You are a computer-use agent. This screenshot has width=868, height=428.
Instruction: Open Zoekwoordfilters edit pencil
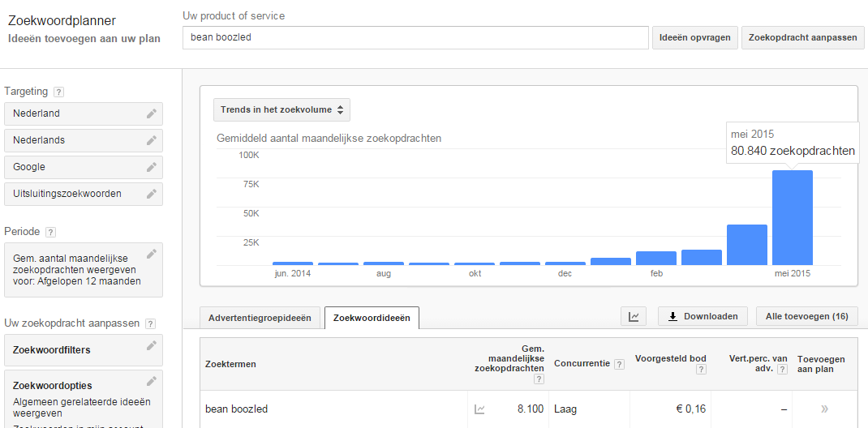(x=151, y=345)
